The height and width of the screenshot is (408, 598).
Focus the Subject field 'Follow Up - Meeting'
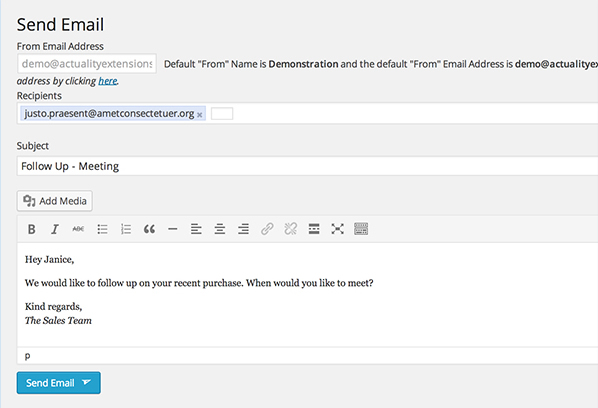point(307,166)
